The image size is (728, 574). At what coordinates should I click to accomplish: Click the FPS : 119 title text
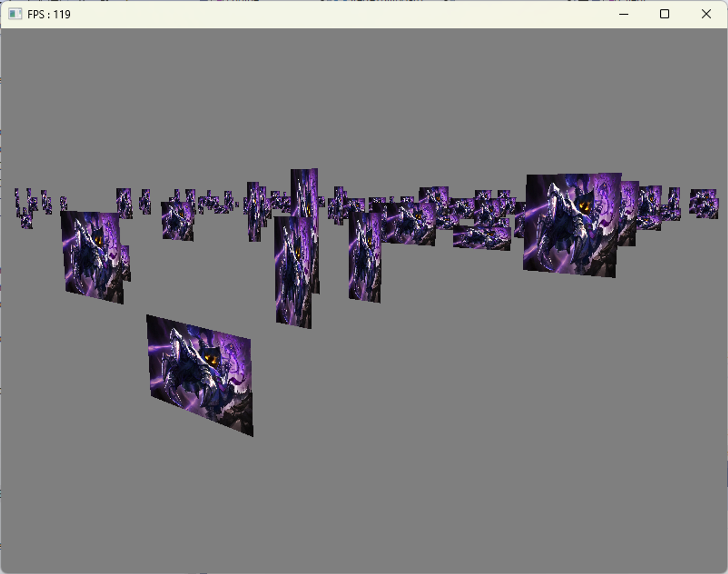49,15
